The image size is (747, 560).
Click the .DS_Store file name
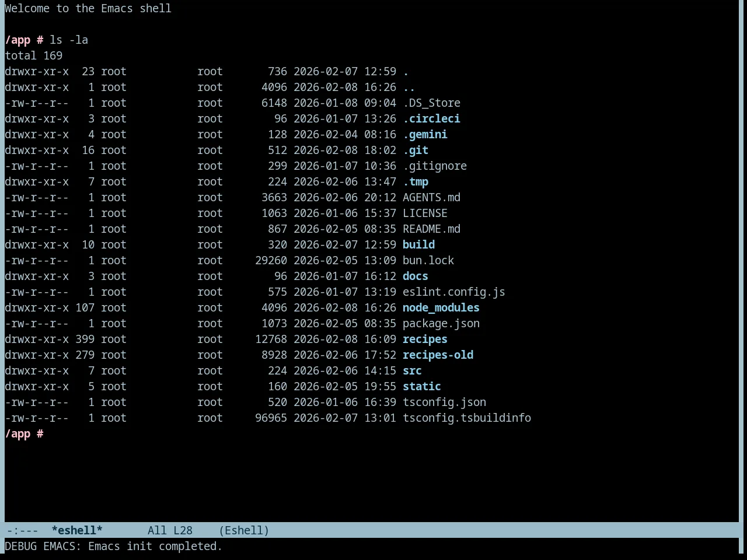[431, 103]
